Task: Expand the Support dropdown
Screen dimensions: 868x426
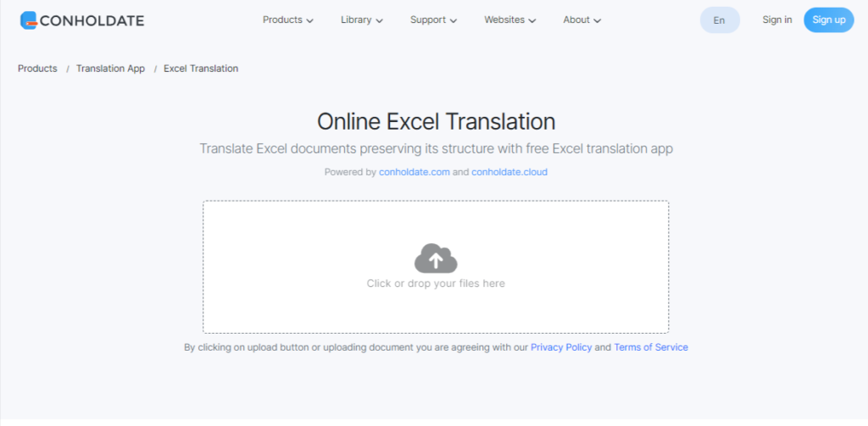Action: pyautogui.click(x=433, y=19)
